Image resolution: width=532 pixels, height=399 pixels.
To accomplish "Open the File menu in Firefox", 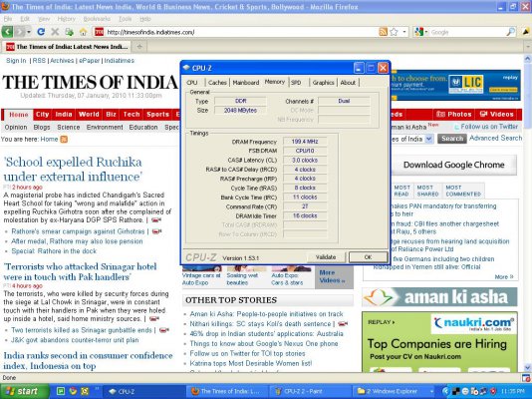I will pos(7,19).
